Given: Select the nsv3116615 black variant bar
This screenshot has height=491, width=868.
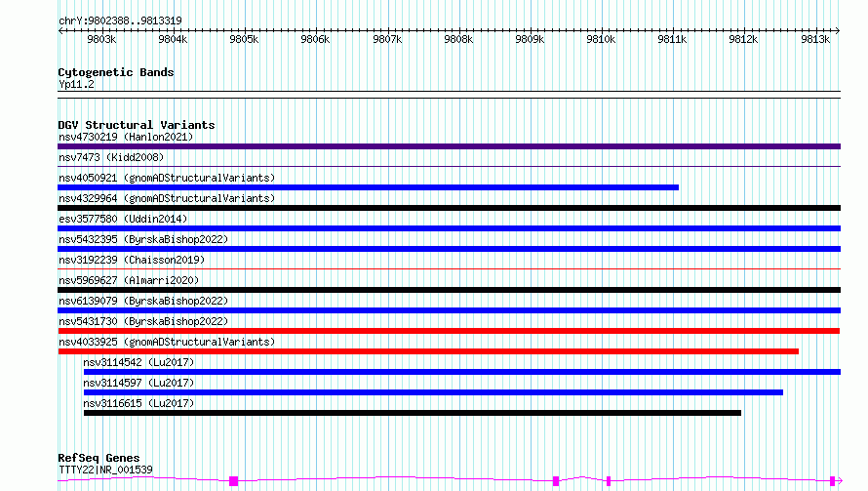Looking at the screenshot, I should coord(412,413).
